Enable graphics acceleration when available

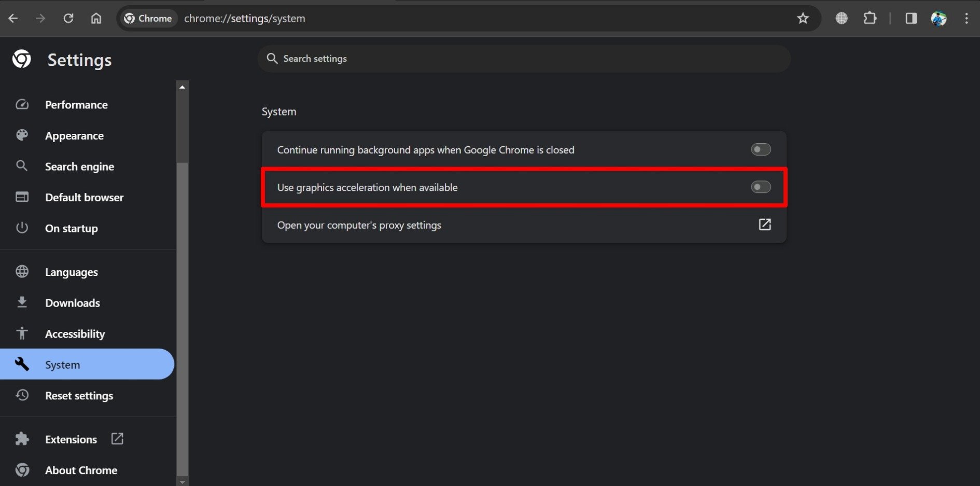coord(760,187)
